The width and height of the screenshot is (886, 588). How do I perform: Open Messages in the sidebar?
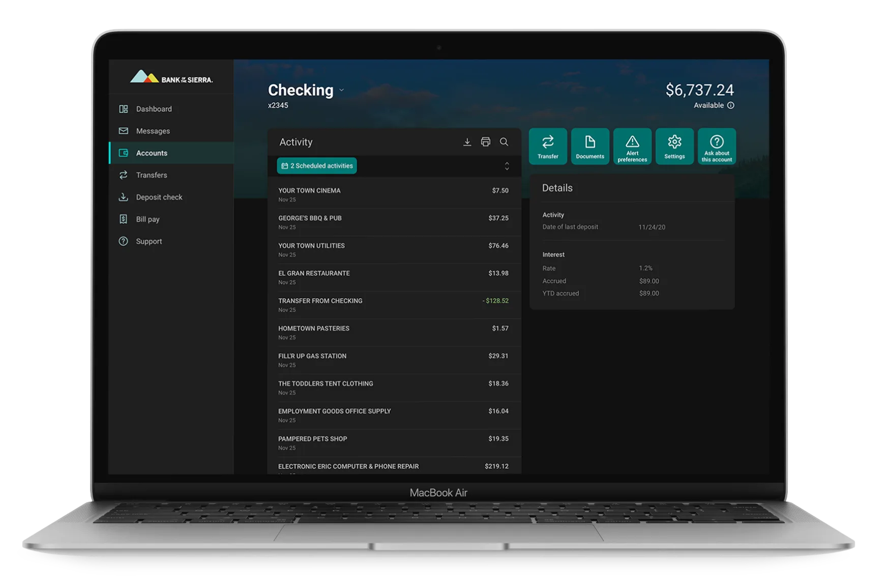pos(153,131)
